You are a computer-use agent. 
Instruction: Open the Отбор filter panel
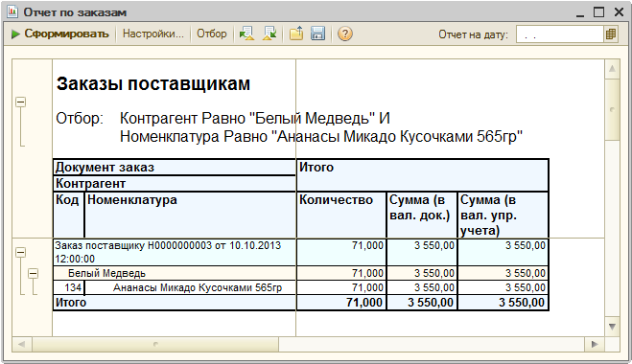click(212, 34)
